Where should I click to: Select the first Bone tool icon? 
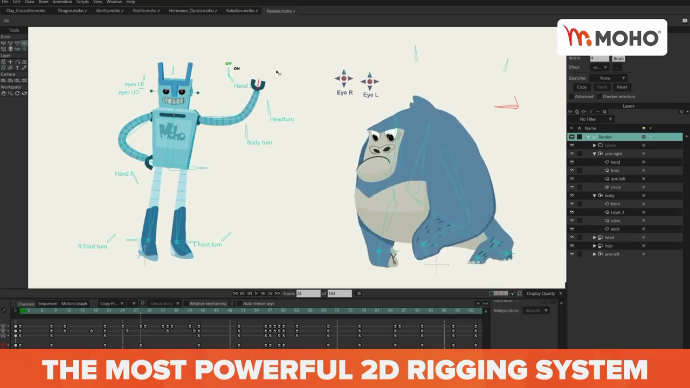click(4, 43)
